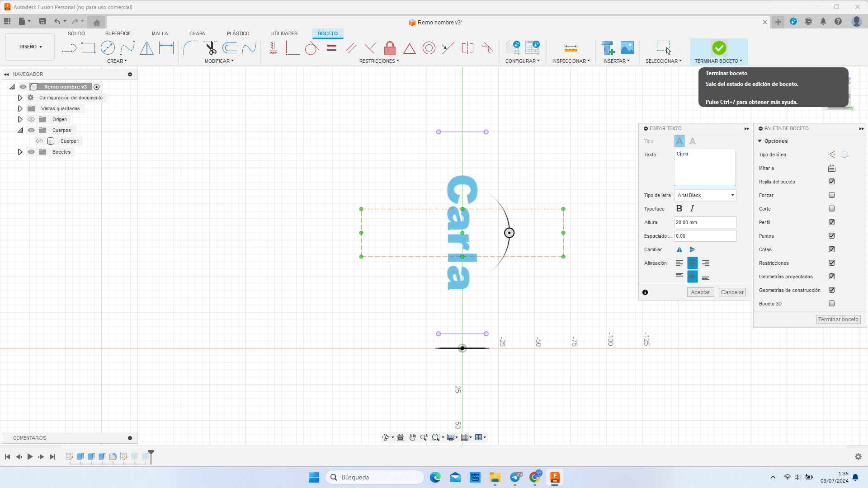This screenshot has width=868, height=488.
Task: Toggle visibility of Cuerpo1 in navigator
Action: tap(40, 141)
